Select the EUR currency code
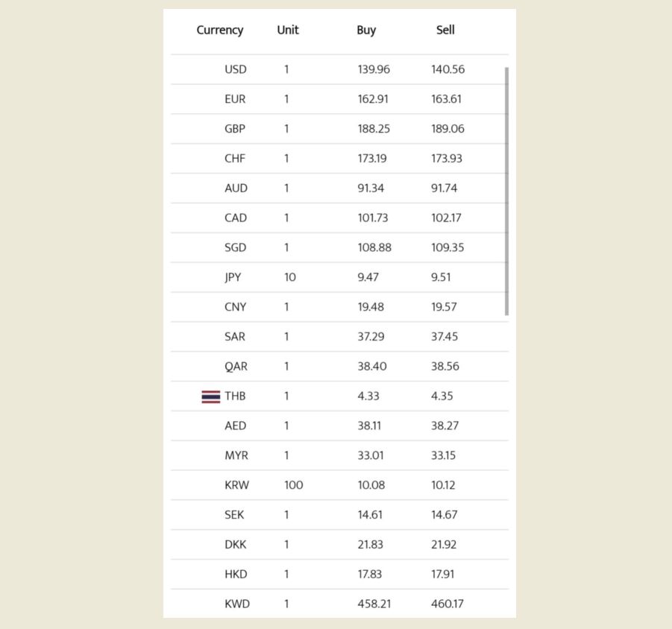The height and width of the screenshot is (629, 672). (x=235, y=99)
